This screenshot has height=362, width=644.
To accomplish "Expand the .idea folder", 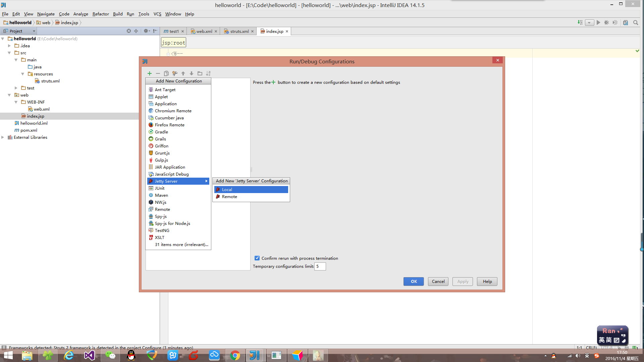I will [x=9, y=46].
